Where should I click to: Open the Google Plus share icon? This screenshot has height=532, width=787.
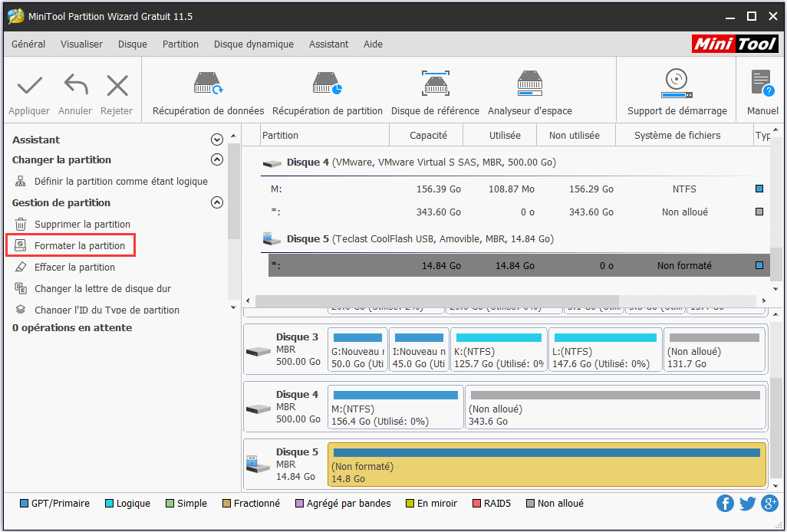click(x=769, y=503)
